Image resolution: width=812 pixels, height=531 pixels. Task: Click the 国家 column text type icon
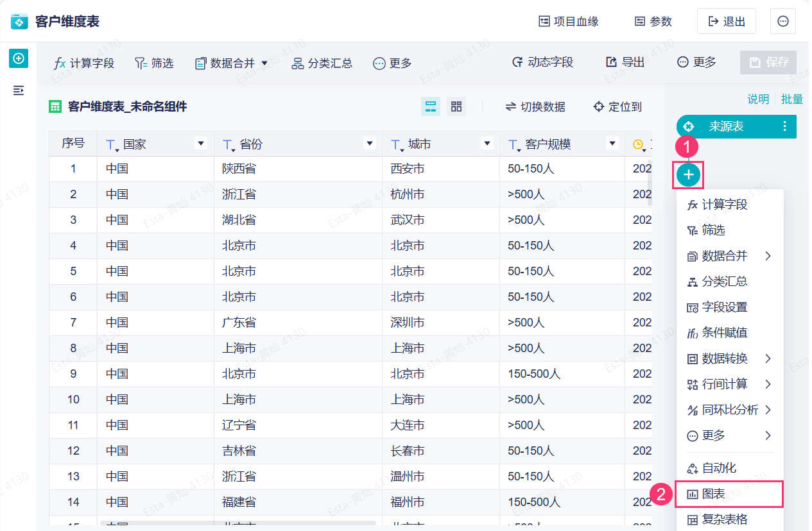tap(112, 145)
